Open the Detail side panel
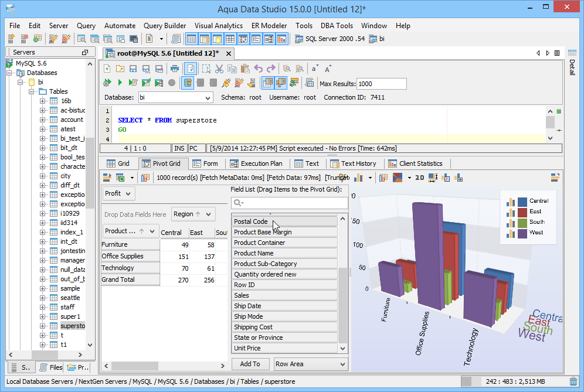The image size is (584, 392). coord(572,63)
